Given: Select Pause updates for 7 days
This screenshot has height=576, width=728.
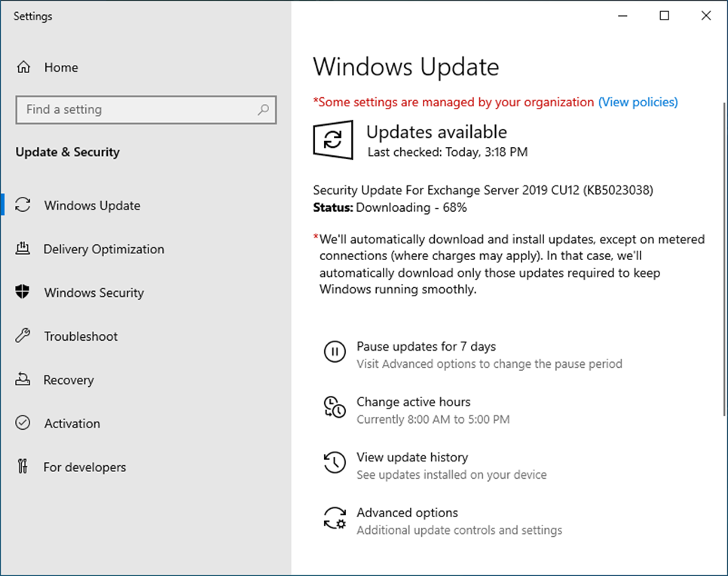Looking at the screenshot, I should pyautogui.click(x=426, y=347).
